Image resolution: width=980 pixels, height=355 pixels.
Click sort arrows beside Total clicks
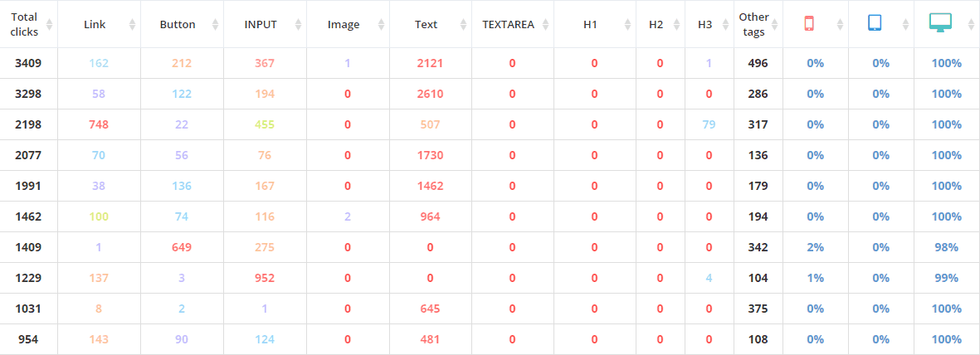point(49,25)
